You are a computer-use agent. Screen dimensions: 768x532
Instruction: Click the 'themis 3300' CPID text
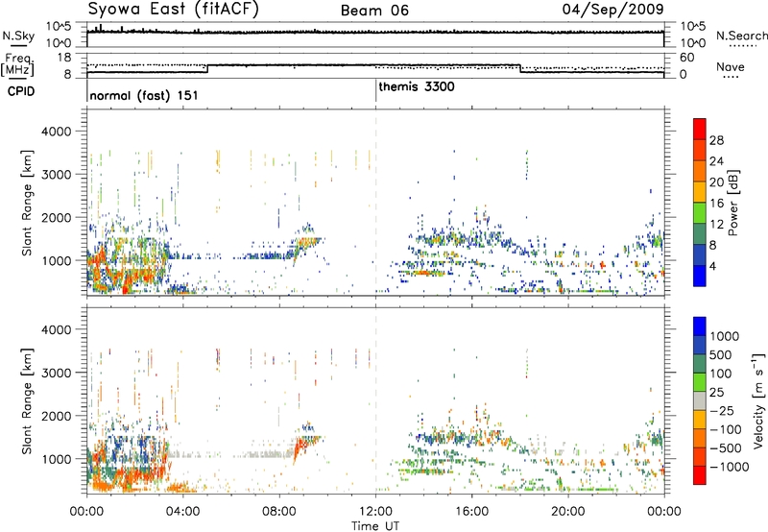point(417,86)
